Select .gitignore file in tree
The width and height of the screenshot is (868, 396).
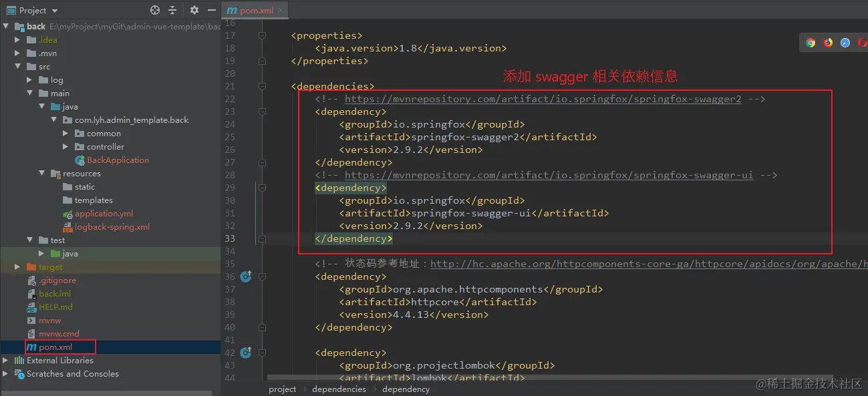[57, 280]
